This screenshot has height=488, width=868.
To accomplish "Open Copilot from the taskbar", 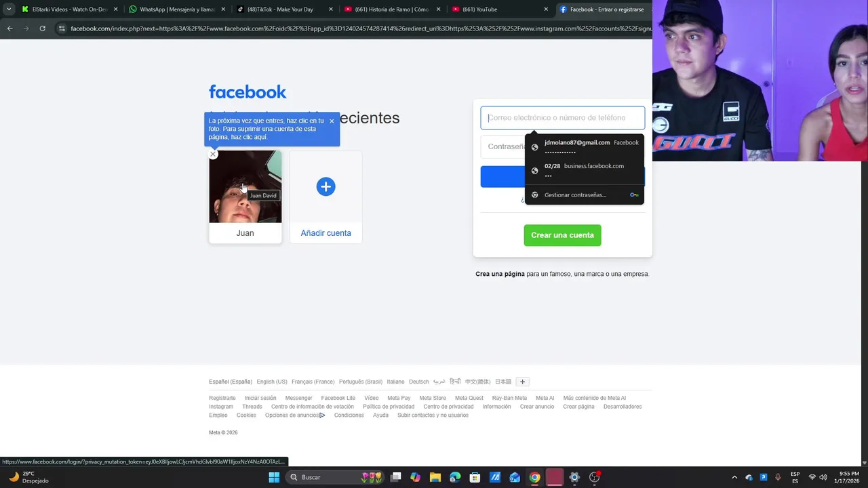I will (x=415, y=477).
